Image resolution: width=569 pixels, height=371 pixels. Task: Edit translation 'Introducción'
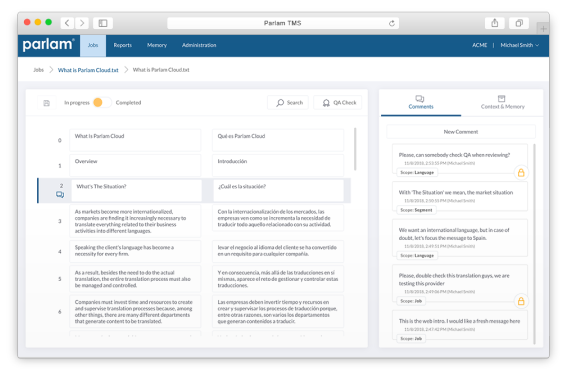tap(278, 166)
